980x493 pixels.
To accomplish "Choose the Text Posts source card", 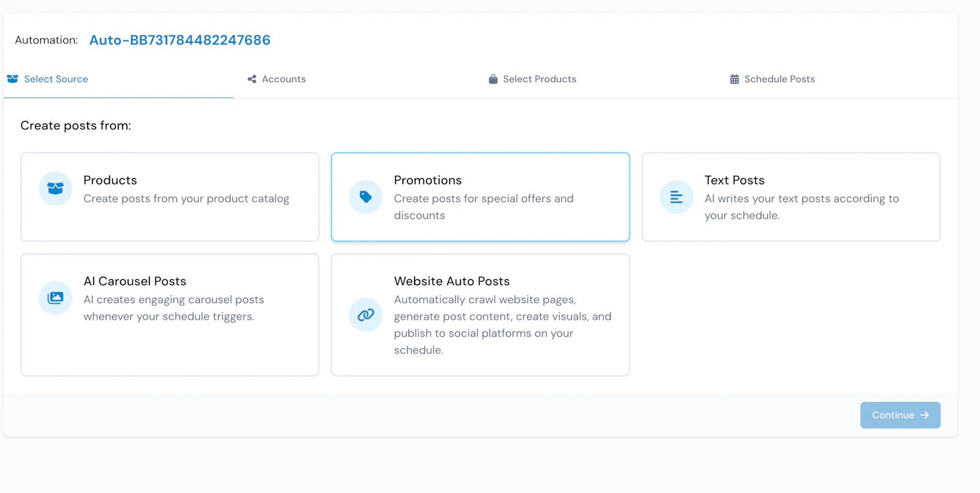I will pyautogui.click(x=791, y=197).
